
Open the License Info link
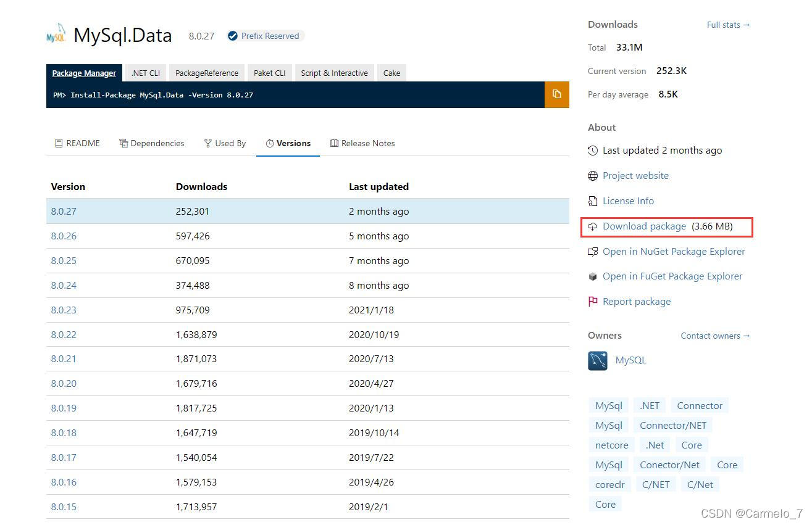tap(628, 201)
